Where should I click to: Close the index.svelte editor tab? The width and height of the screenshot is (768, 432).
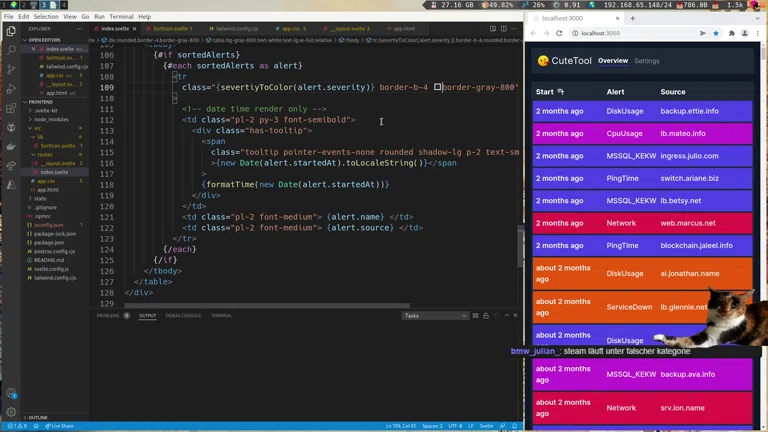tap(135, 29)
